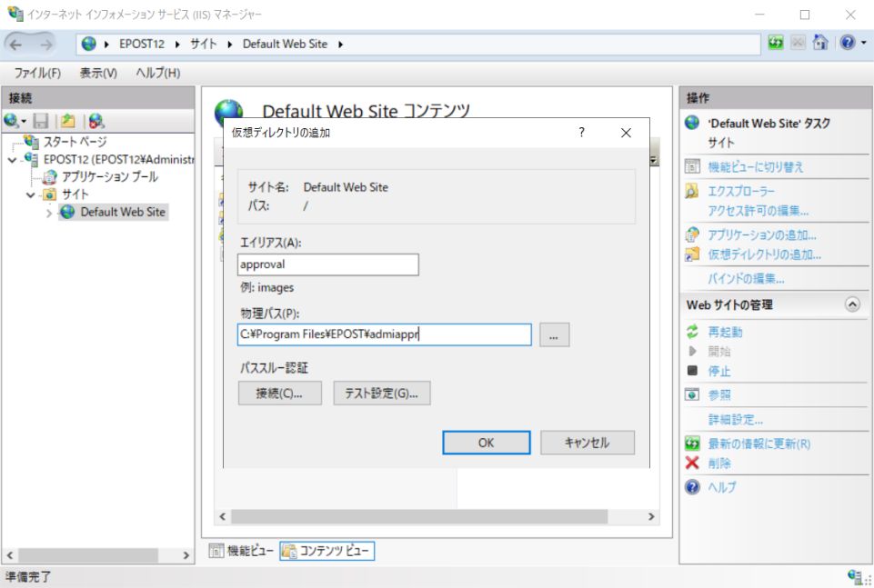Viewport: 874px width, 588px height.
Task: Select the EPOST12 server tree item
Action: [119, 160]
